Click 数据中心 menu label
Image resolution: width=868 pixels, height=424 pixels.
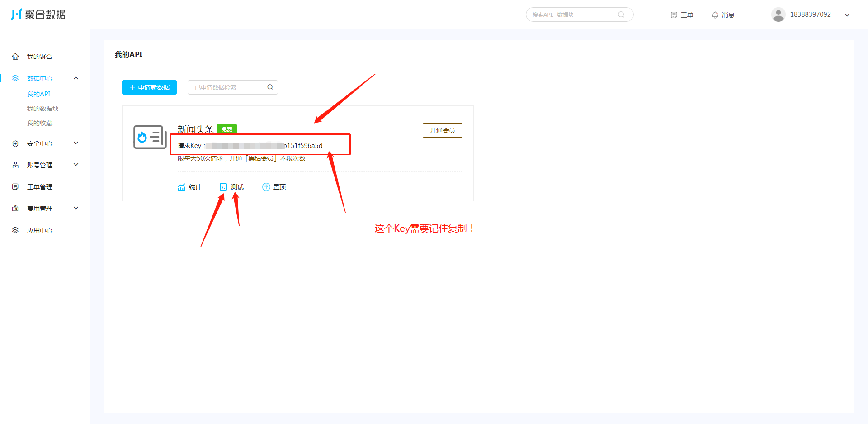pos(40,78)
